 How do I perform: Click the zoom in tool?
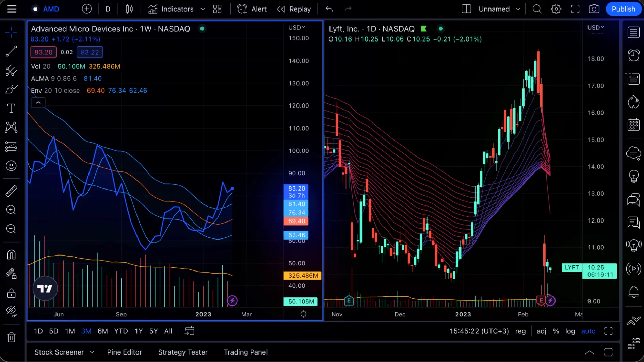tap(11, 210)
